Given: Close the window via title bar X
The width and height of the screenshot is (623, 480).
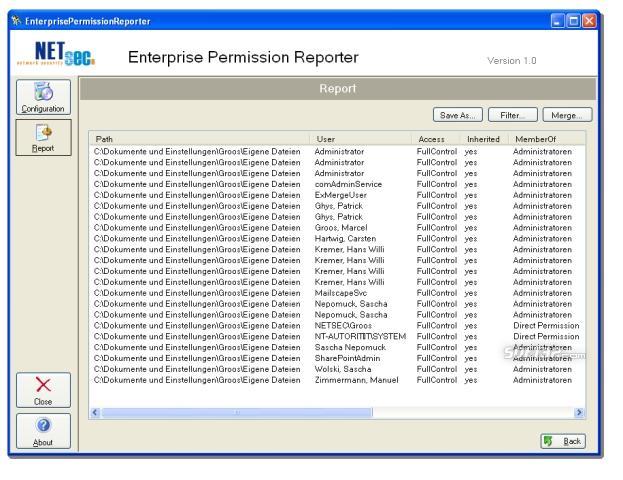Looking at the screenshot, I should (589, 21).
